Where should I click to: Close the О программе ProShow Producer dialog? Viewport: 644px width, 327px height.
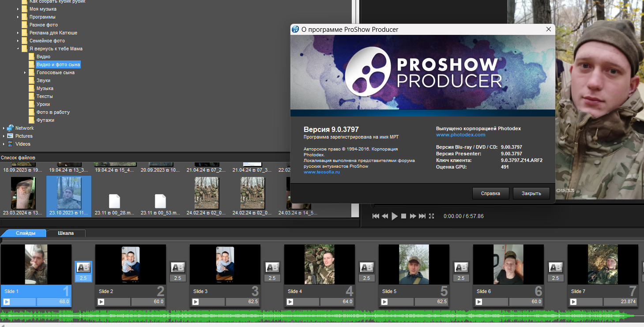(549, 30)
